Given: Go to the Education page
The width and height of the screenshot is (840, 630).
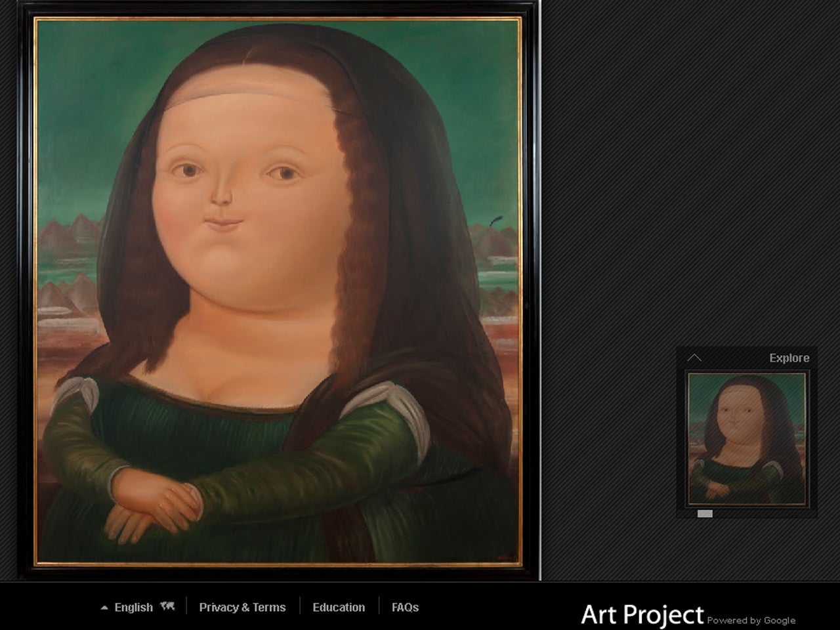Looking at the screenshot, I should coord(339,608).
